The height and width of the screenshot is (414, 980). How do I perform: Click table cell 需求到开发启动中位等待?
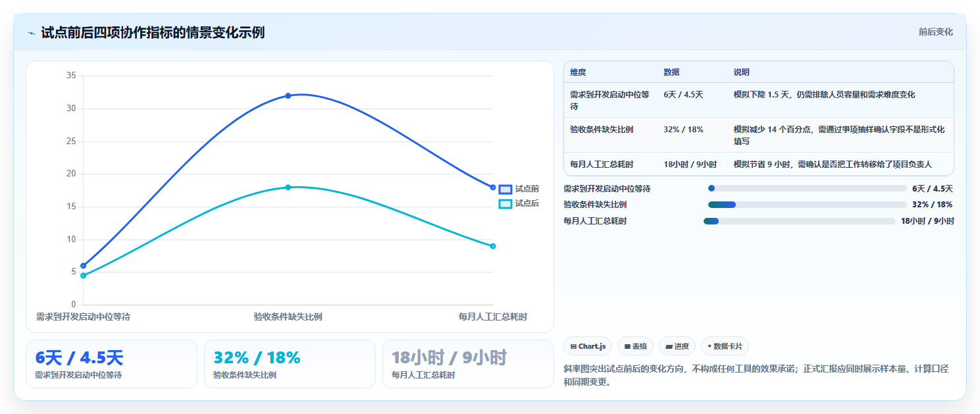tap(609, 100)
